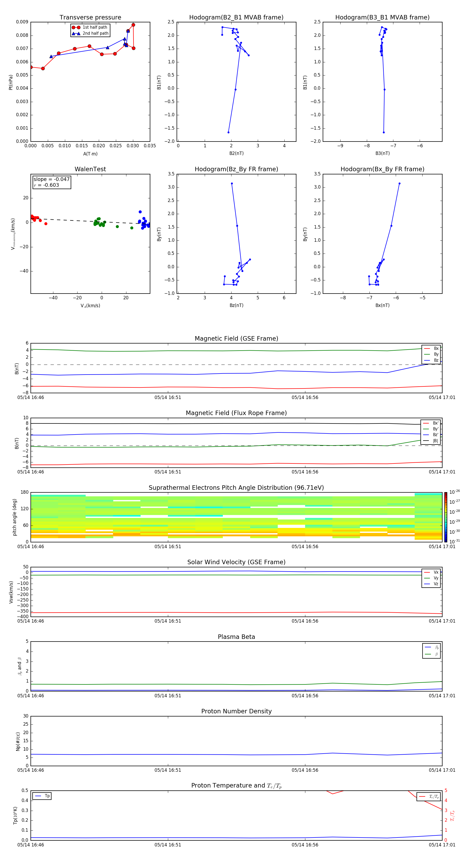
Task: Click the blue triangle marker in the 2nd half path legend
Action: point(76,33)
